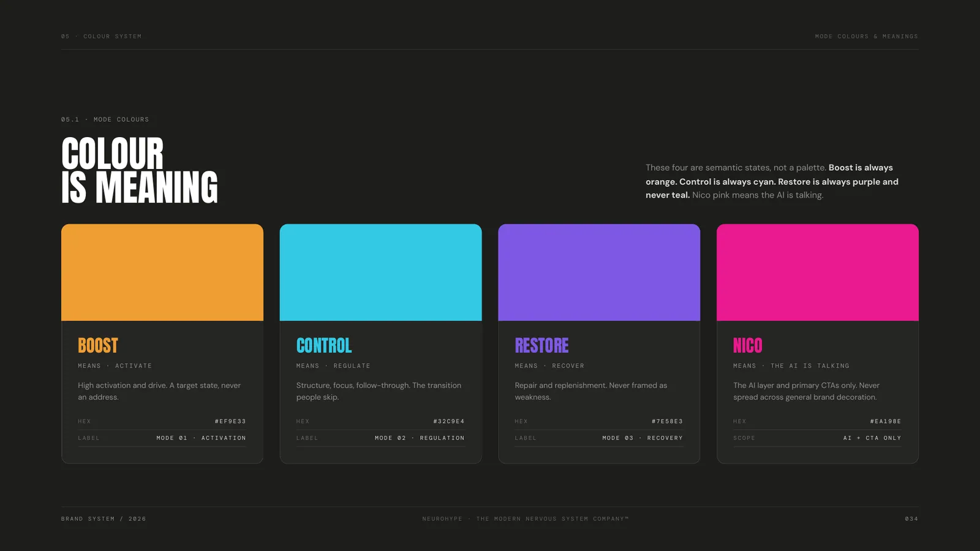This screenshot has height=551, width=980.
Task: Click the hex value #EF9E33
Action: (230, 421)
